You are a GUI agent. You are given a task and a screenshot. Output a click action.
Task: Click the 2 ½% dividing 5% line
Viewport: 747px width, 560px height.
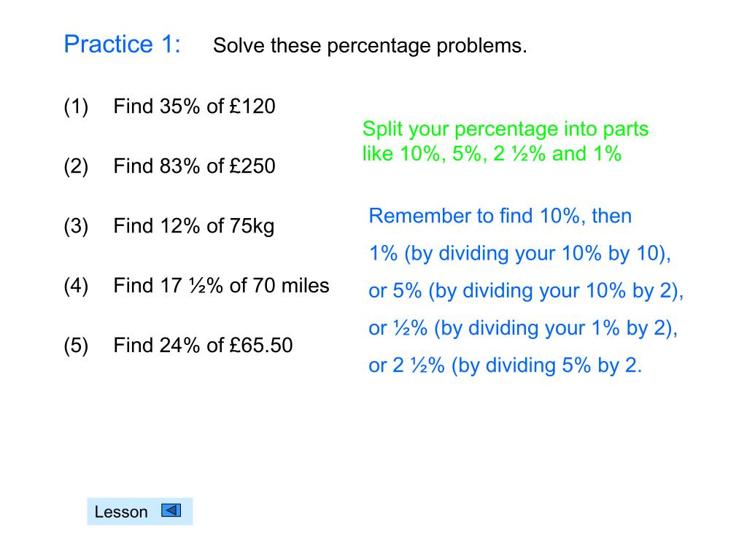(x=506, y=366)
